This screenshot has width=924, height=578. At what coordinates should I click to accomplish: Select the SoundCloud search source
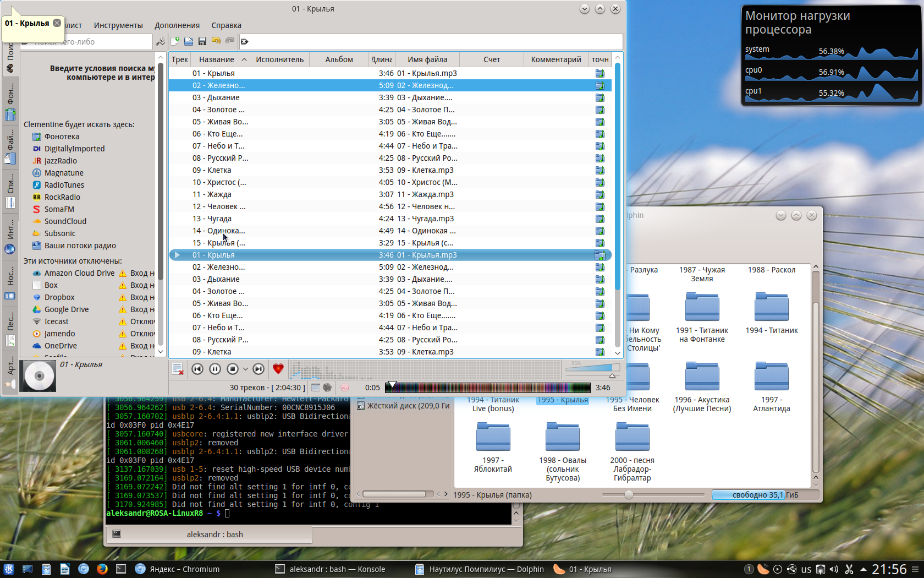pyautogui.click(x=65, y=221)
